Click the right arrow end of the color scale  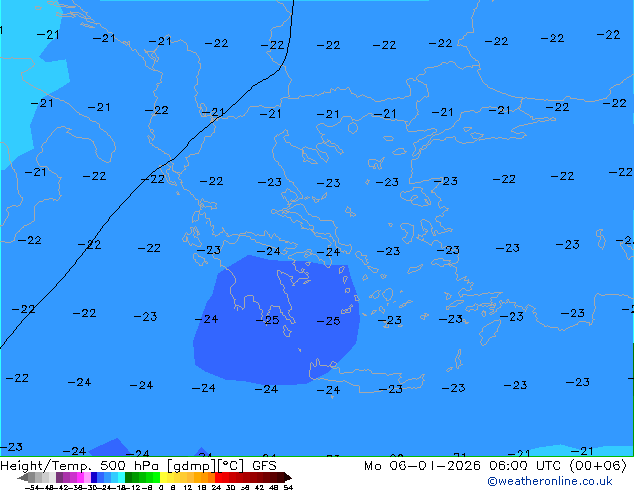pyautogui.click(x=288, y=477)
